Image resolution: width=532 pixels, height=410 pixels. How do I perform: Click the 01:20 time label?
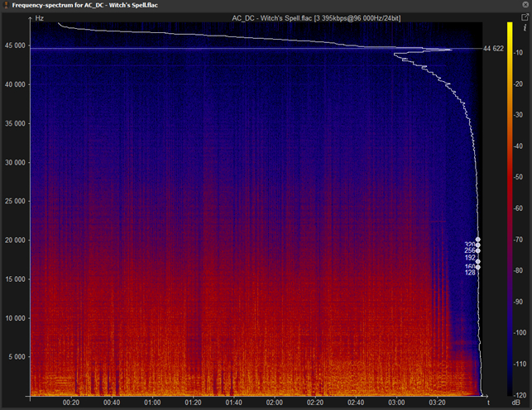[x=193, y=403]
